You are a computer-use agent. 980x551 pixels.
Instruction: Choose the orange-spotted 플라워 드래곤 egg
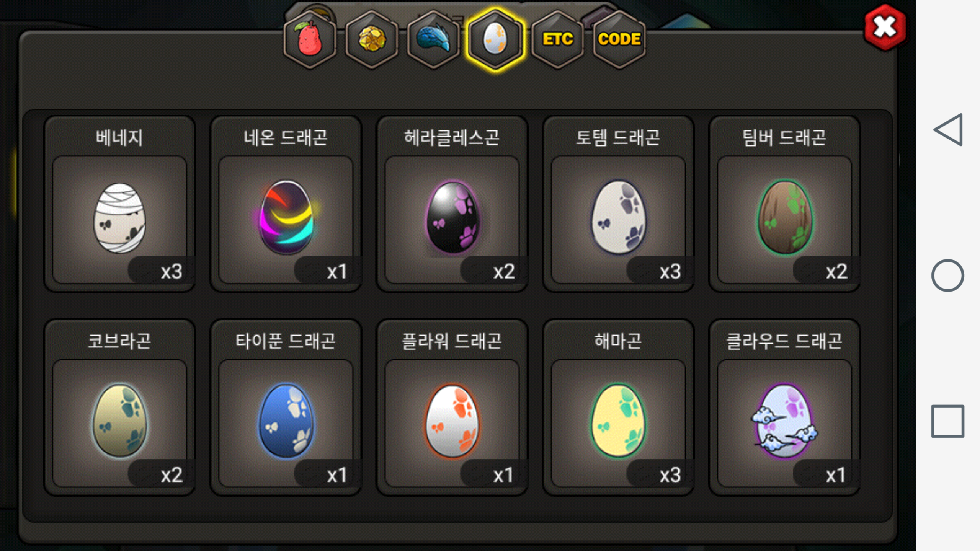[452, 408]
